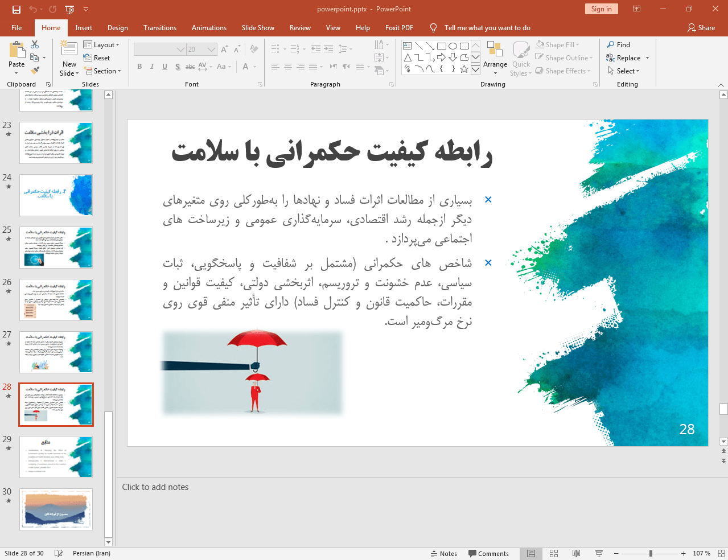728x560 pixels.
Task: Open the Layout dropdown
Action: click(x=101, y=45)
